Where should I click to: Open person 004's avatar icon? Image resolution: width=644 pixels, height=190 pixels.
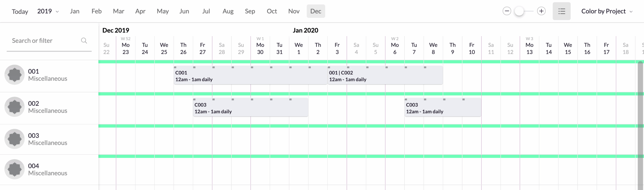click(14, 169)
